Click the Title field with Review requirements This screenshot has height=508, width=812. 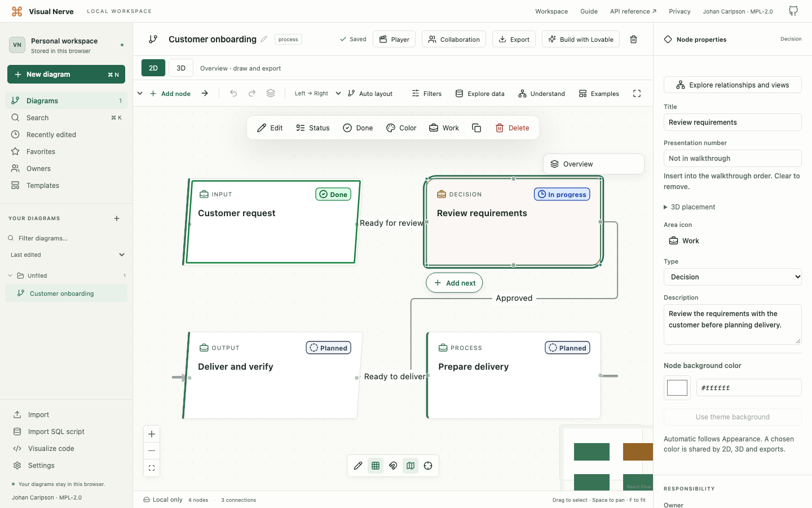click(x=732, y=122)
